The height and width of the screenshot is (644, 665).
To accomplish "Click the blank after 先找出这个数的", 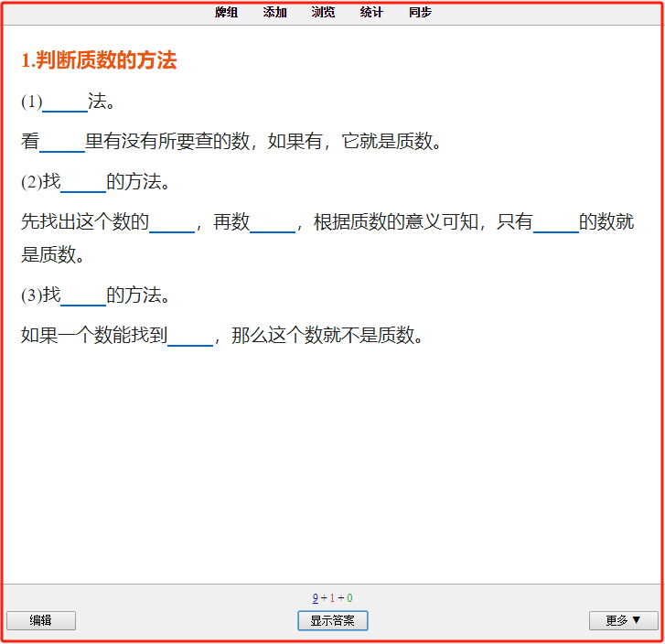I will [172, 223].
